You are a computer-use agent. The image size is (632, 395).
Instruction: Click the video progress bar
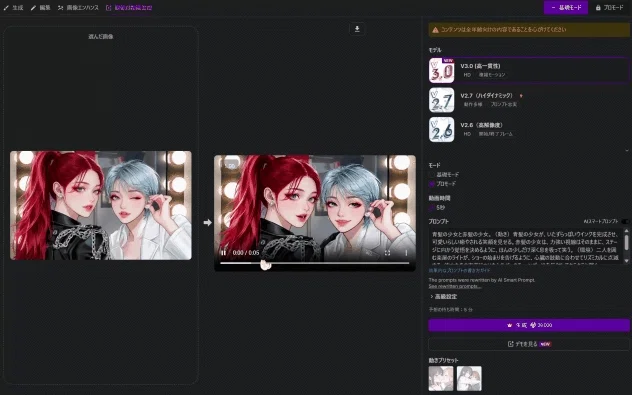click(x=314, y=263)
